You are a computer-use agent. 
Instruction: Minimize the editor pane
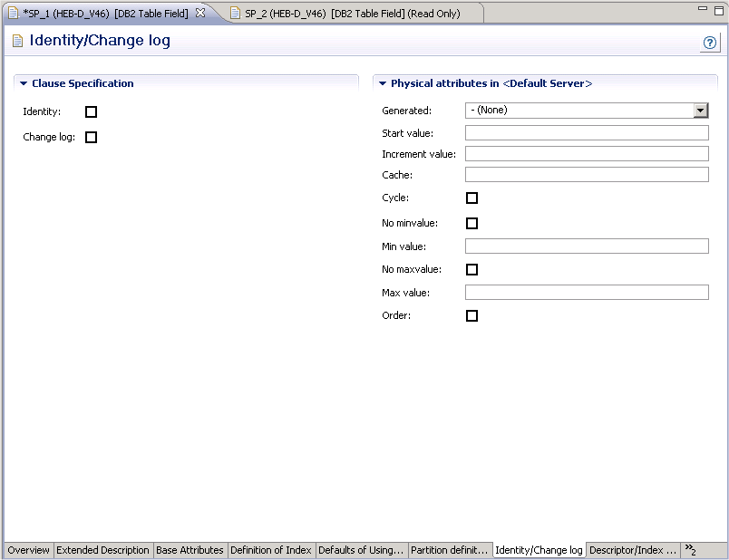(x=703, y=9)
